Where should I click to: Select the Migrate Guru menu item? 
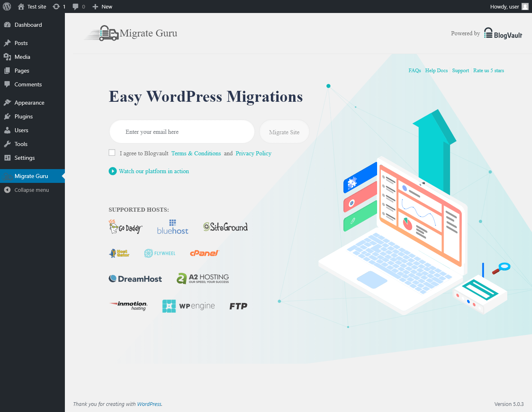(32, 176)
